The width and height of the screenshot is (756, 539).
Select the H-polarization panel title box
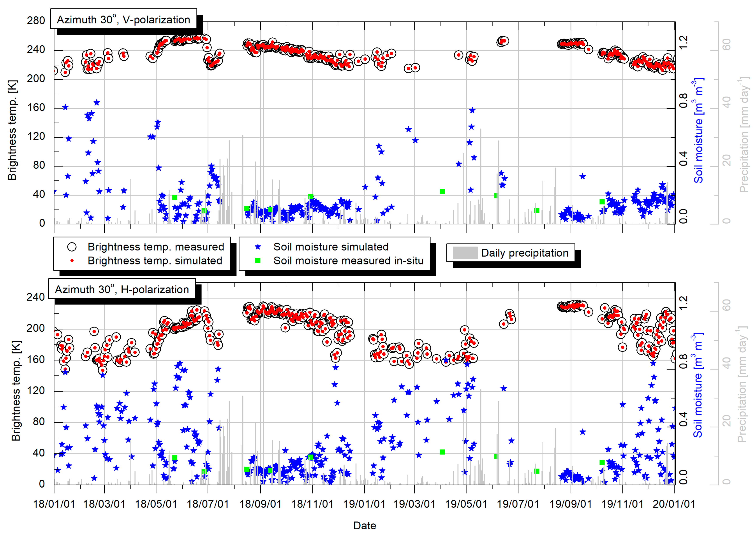(122, 289)
